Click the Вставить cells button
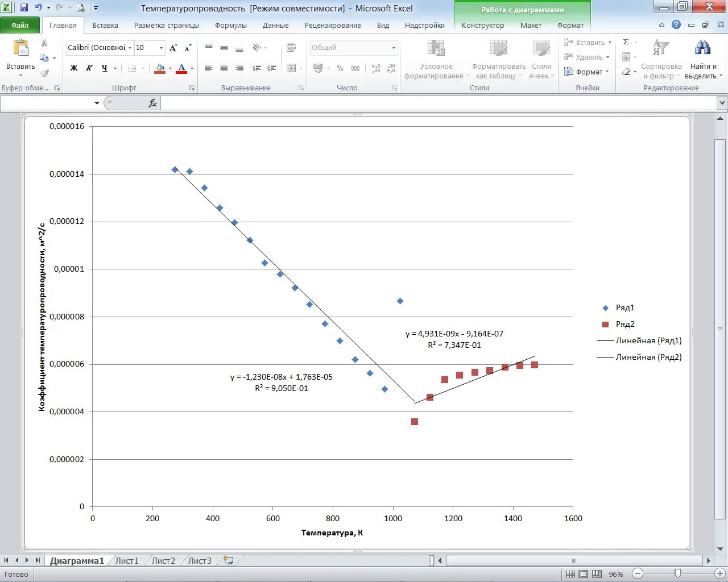728x582 pixels. 588,42
